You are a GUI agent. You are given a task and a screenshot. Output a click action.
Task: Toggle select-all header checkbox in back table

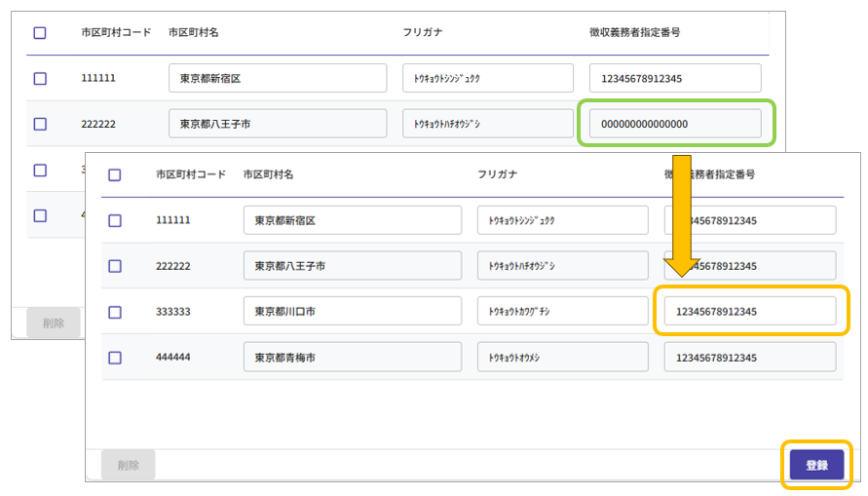pyautogui.click(x=40, y=32)
